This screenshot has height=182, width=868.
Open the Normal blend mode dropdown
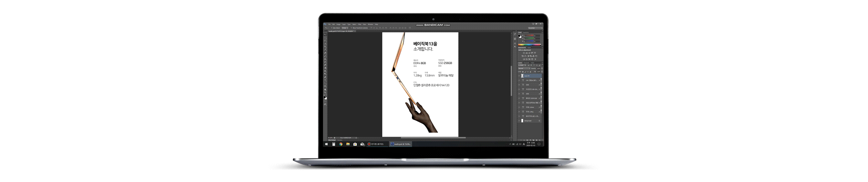(524, 68)
